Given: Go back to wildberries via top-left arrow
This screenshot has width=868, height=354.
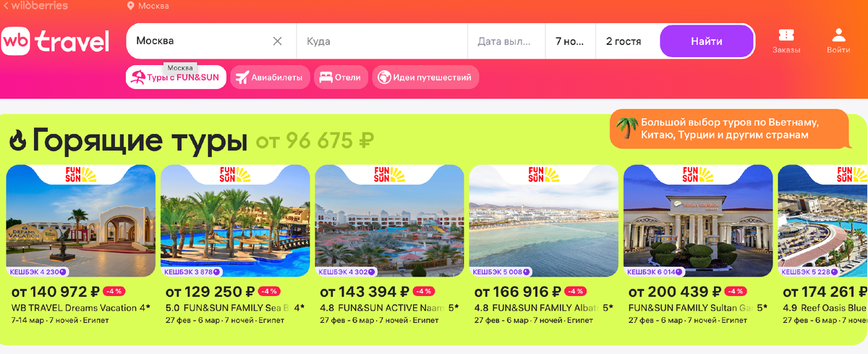Looking at the screenshot, I should [x=7, y=5].
